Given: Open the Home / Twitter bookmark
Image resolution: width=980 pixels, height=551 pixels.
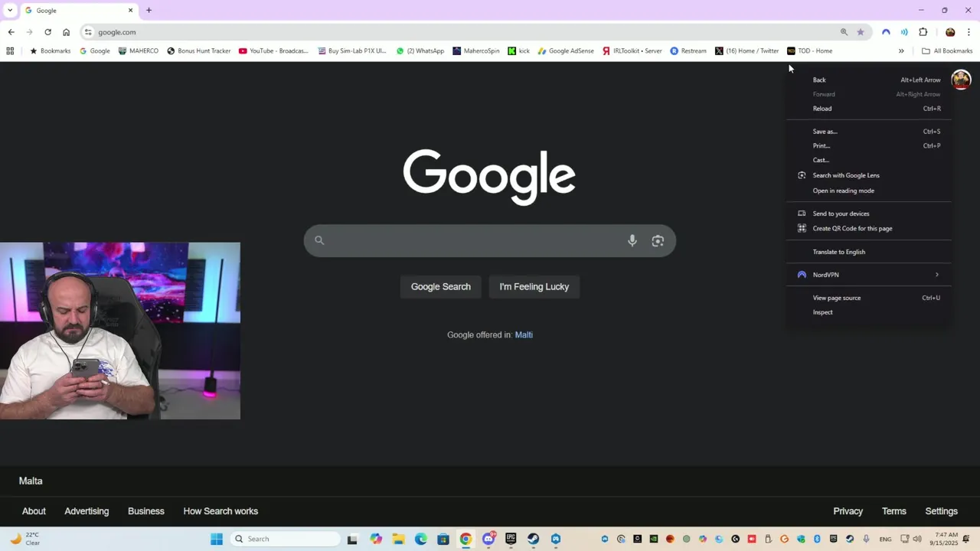Looking at the screenshot, I should click(x=747, y=51).
